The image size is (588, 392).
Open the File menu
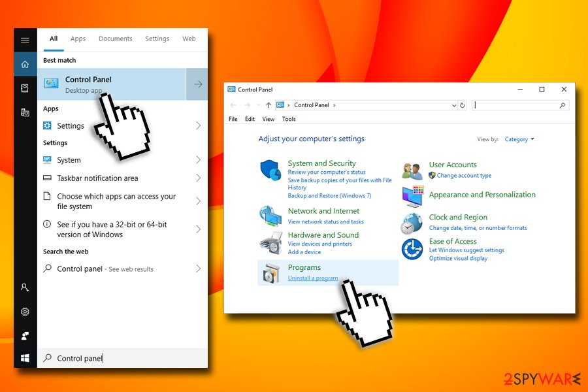233,119
